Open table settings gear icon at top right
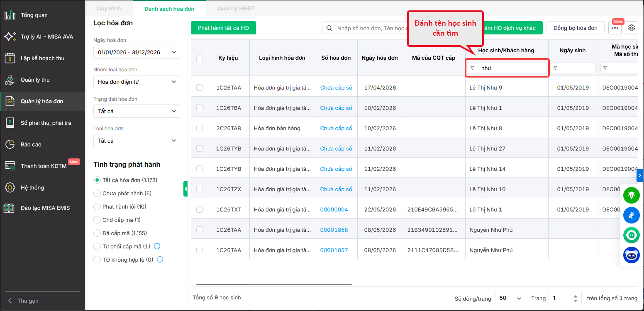This screenshot has width=644, height=311. coord(632,28)
